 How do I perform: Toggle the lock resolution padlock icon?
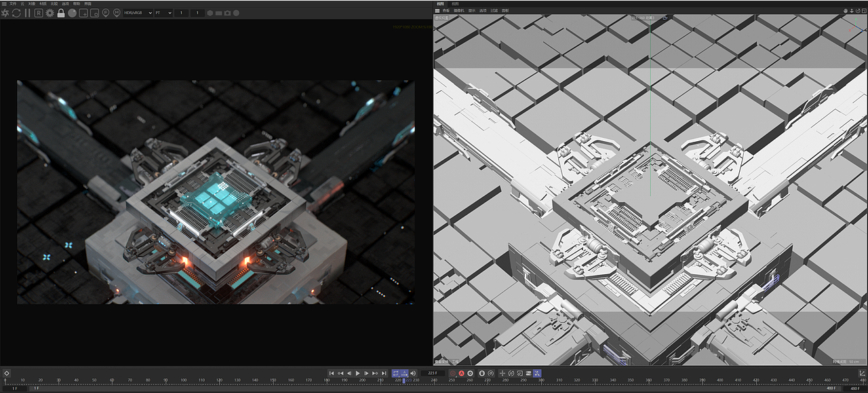point(61,13)
